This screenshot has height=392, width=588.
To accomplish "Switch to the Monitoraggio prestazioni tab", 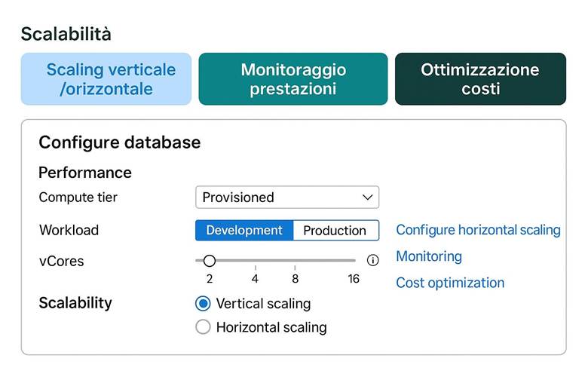I will [x=293, y=79].
